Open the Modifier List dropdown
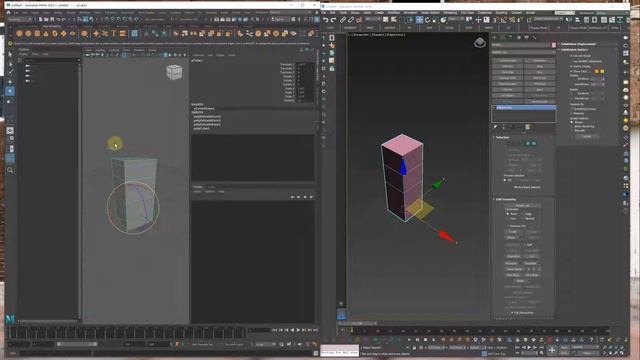Viewport: 640px width, 360px height. (x=523, y=52)
